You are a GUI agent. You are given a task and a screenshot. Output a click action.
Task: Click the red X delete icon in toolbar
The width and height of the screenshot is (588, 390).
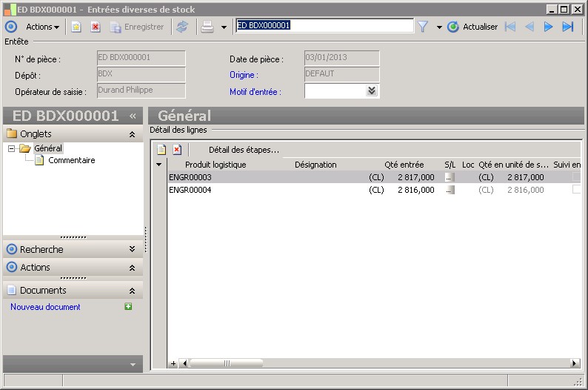[x=96, y=27]
